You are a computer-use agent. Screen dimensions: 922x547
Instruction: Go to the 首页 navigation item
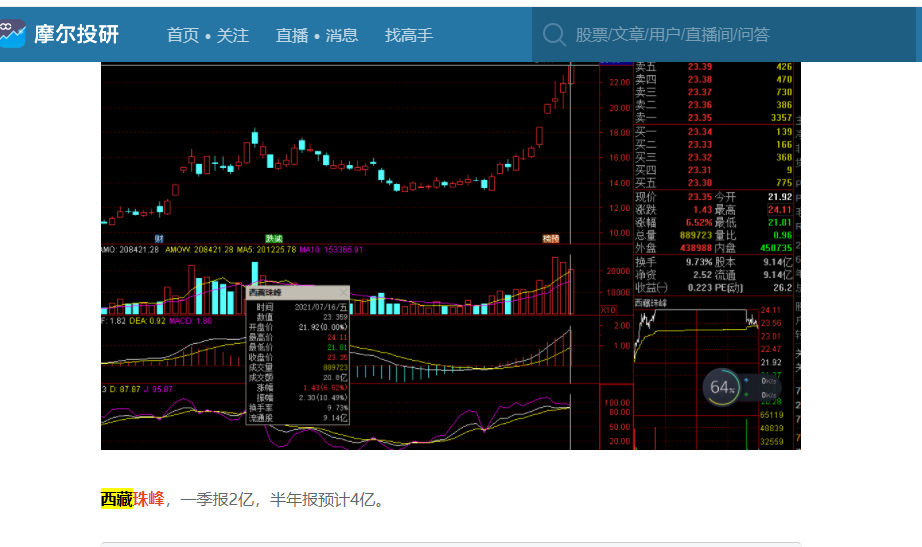[x=183, y=35]
